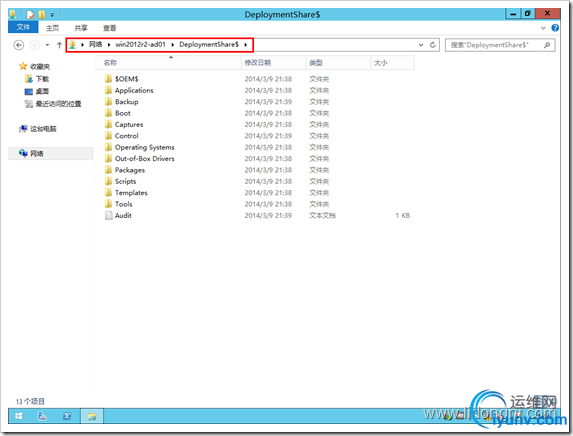The image size is (573, 436).
Task: Select the Packages folder icon
Action: [108, 170]
